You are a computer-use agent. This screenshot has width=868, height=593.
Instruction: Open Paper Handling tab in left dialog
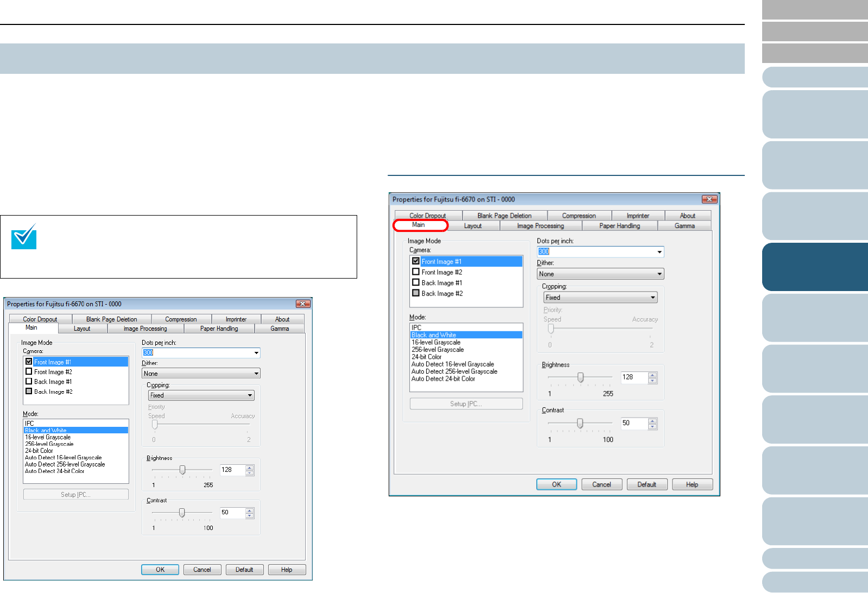coord(219,329)
